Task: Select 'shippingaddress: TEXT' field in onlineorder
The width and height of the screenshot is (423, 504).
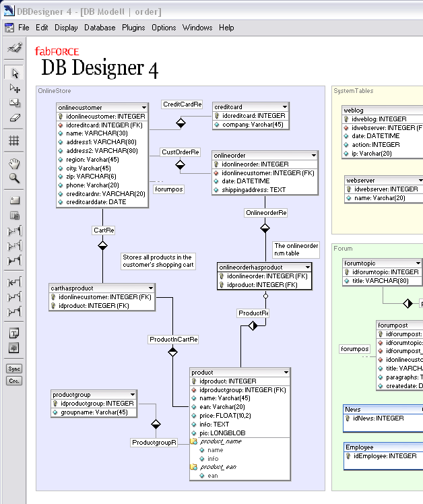Action: (265, 190)
